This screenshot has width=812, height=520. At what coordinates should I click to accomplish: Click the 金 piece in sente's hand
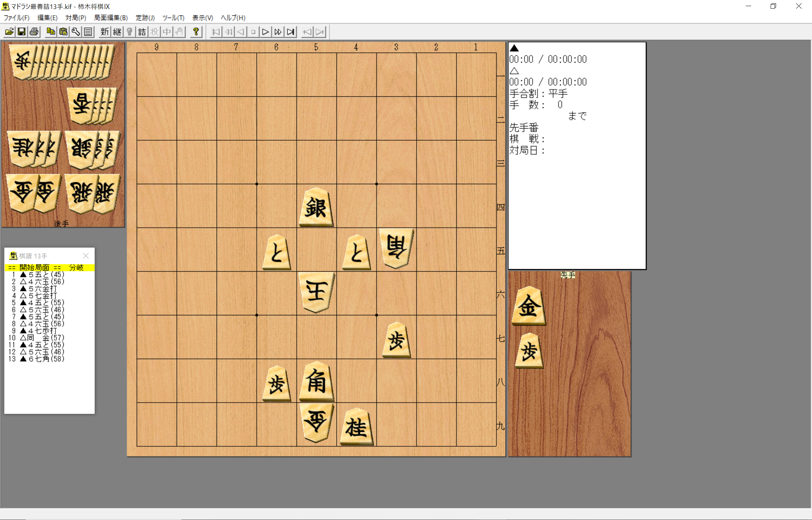528,307
